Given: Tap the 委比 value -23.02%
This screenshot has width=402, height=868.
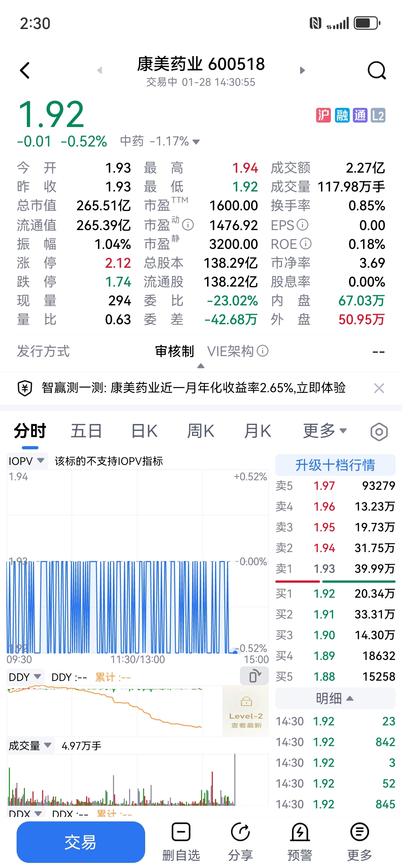Looking at the screenshot, I should pyautogui.click(x=233, y=301).
